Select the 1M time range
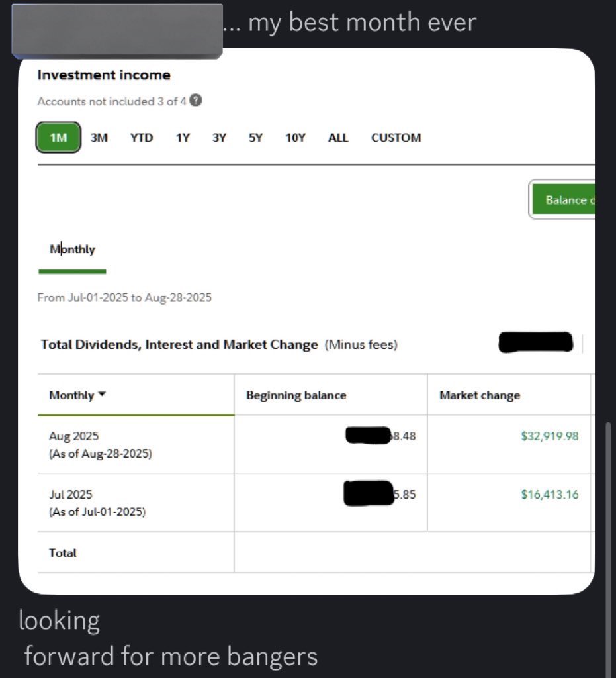 [x=56, y=137]
